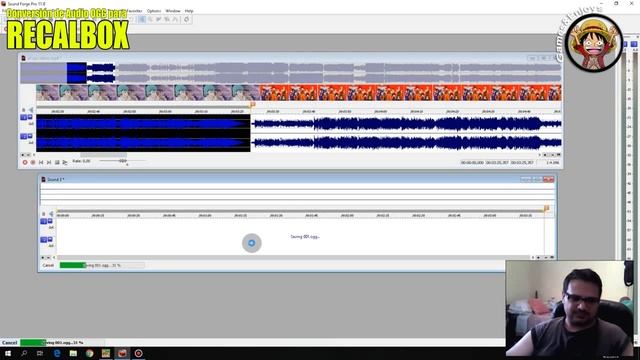Viewport: 640px width, 360px height.
Task: Click the saving progress bar in Sound 1 window
Action: point(102,265)
